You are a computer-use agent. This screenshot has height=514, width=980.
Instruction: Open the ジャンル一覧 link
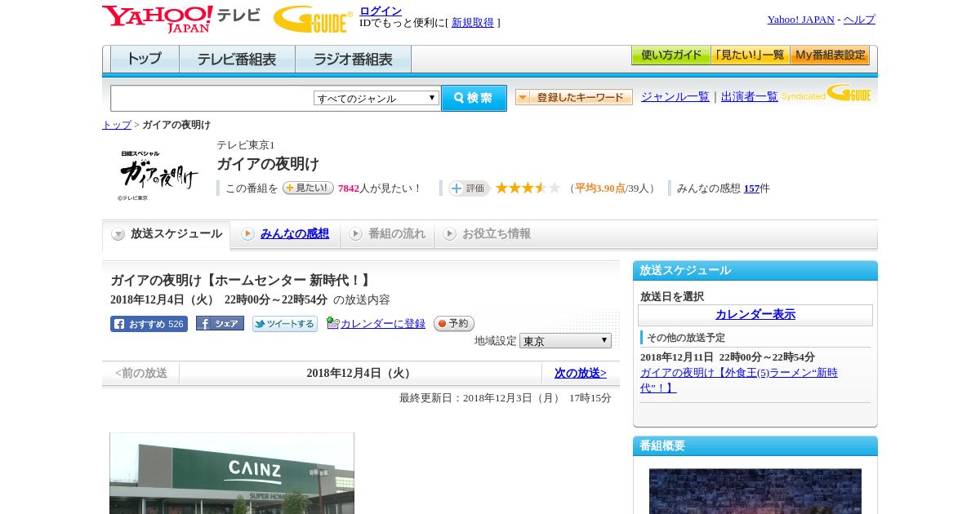click(x=675, y=97)
